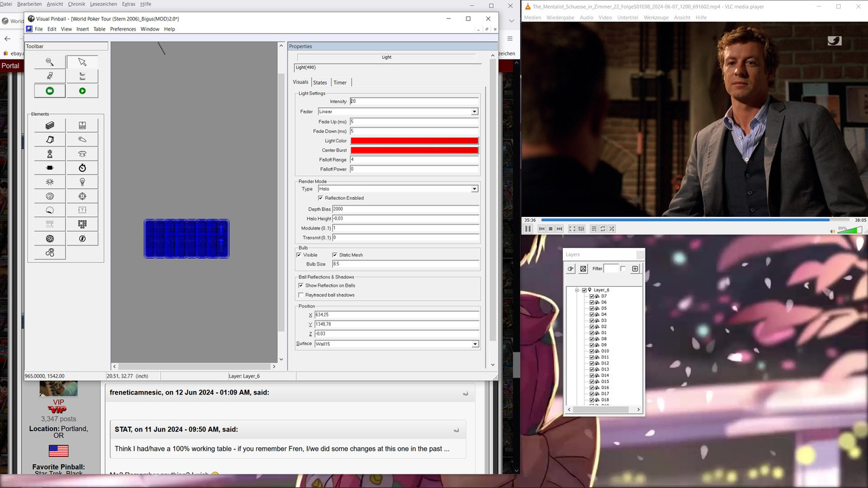868x488 pixels.
Task: Click the Layers panel add layer icon
Action: click(x=635, y=269)
